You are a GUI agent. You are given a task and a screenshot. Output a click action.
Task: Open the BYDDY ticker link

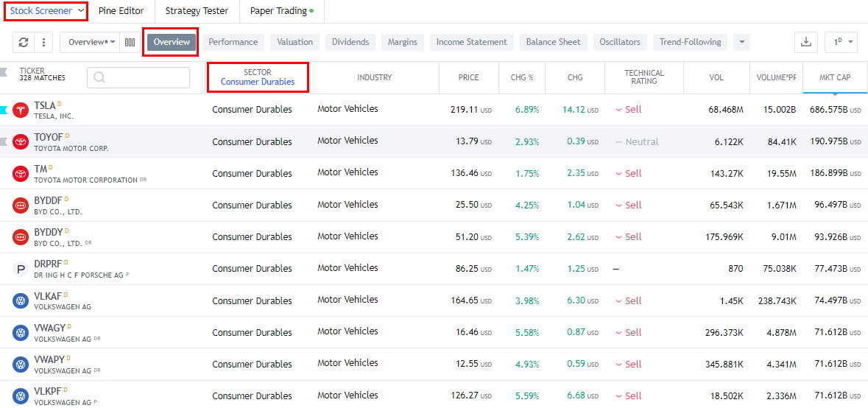[x=49, y=233]
